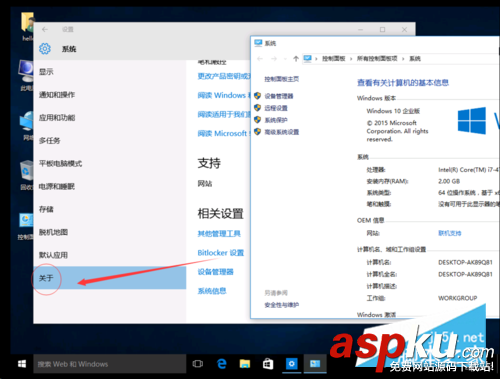Open 高级系统设置 link
This screenshot has height=379, width=500.
pos(282,132)
